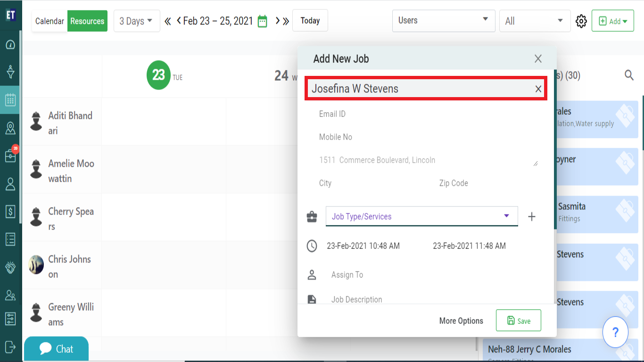Open the customers person icon in sidebar
This screenshot has height=362, width=644.
click(x=10, y=184)
